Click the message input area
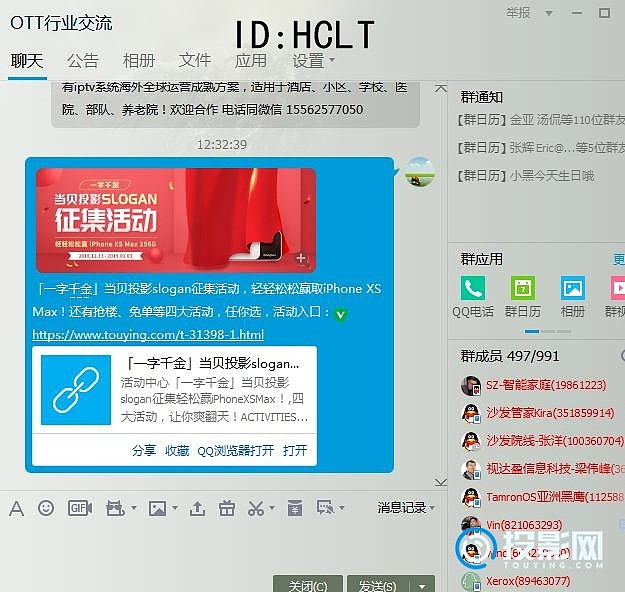Screen dimensions: 625x592 point(223,544)
